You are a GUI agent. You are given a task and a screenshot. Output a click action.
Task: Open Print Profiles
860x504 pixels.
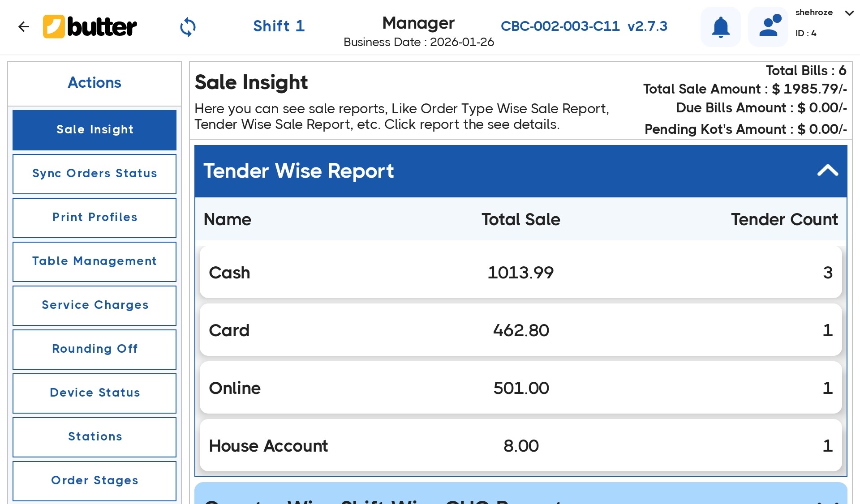click(x=95, y=218)
